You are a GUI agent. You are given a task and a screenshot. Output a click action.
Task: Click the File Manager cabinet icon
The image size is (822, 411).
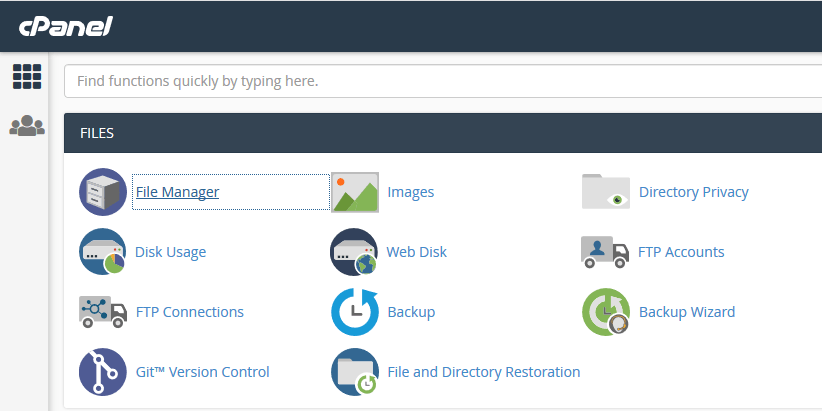(x=103, y=192)
